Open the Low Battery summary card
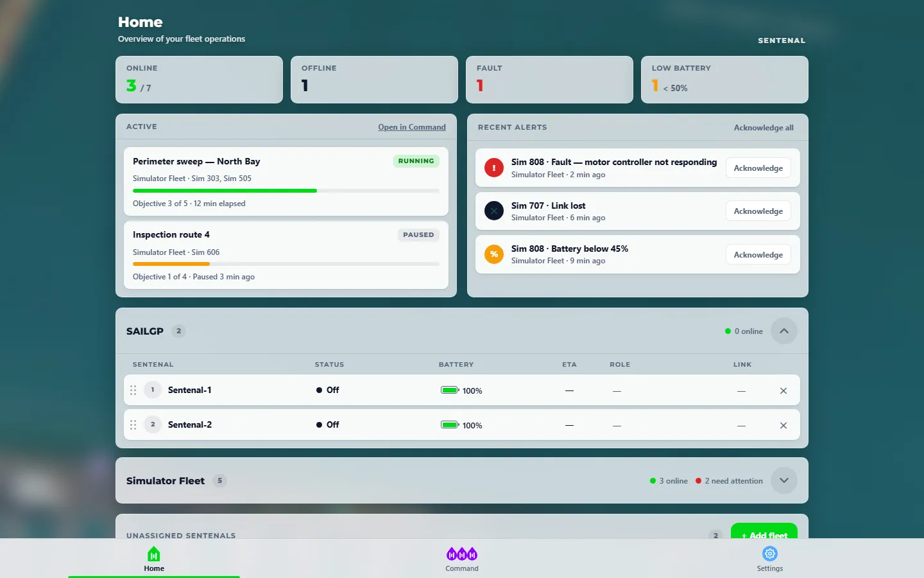Viewport: 924px width, 578px height. pos(724,80)
